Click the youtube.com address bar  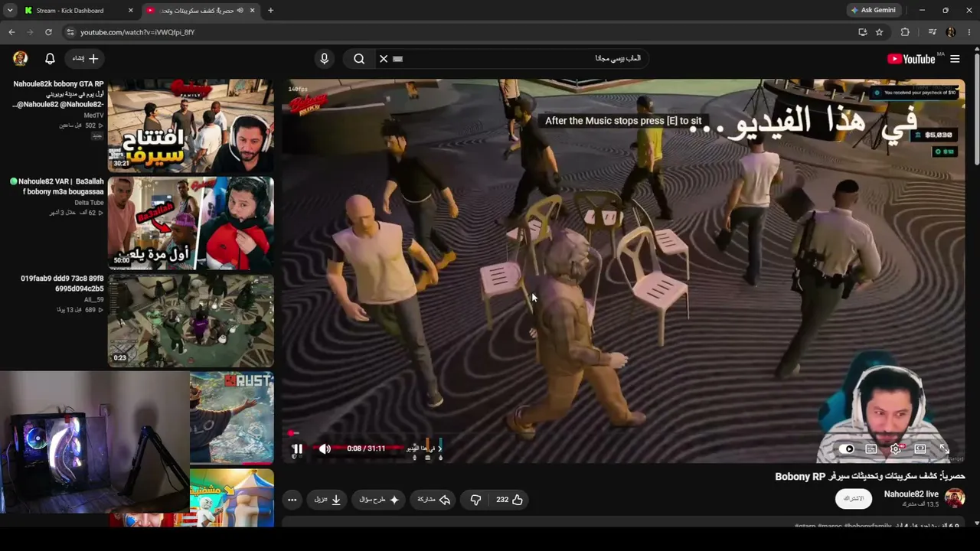459,32
